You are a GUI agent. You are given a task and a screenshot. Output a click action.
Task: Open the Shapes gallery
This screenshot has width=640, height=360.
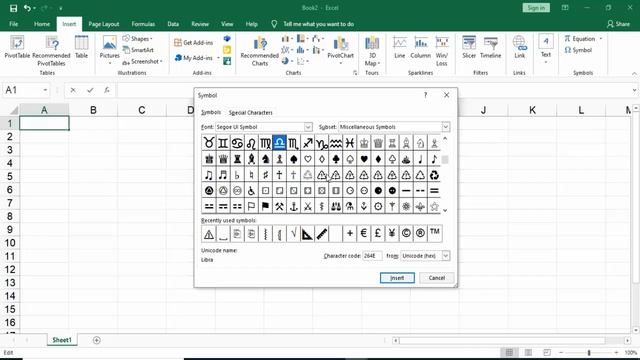tap(138, 39)
